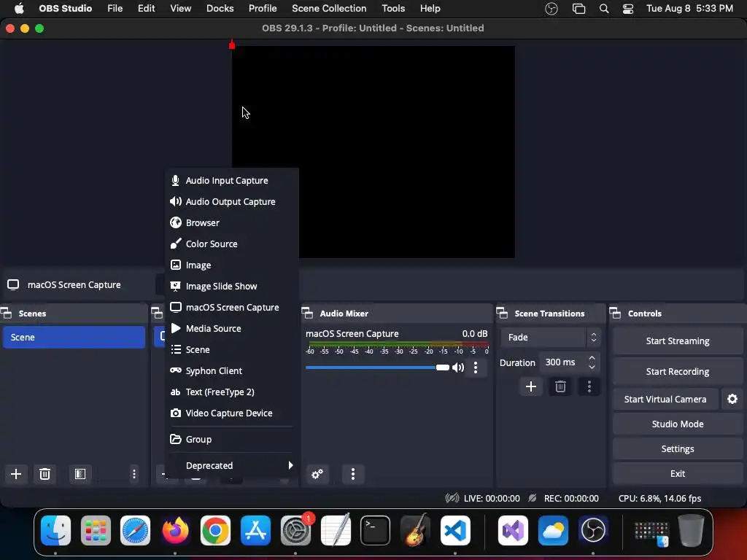Open the Scene Collection menu
This screenshot has width=747, height=560.
(x=329, y=8)
